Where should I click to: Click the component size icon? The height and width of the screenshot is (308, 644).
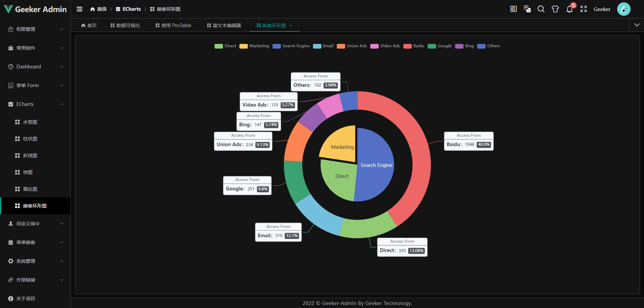pos(513,9)
